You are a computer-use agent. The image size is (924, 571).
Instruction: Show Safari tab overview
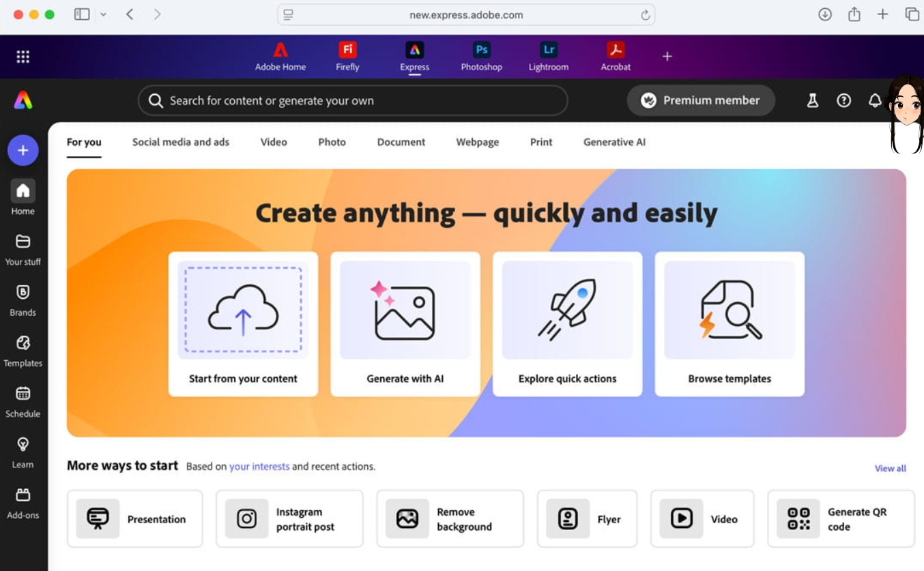point(912,14)
